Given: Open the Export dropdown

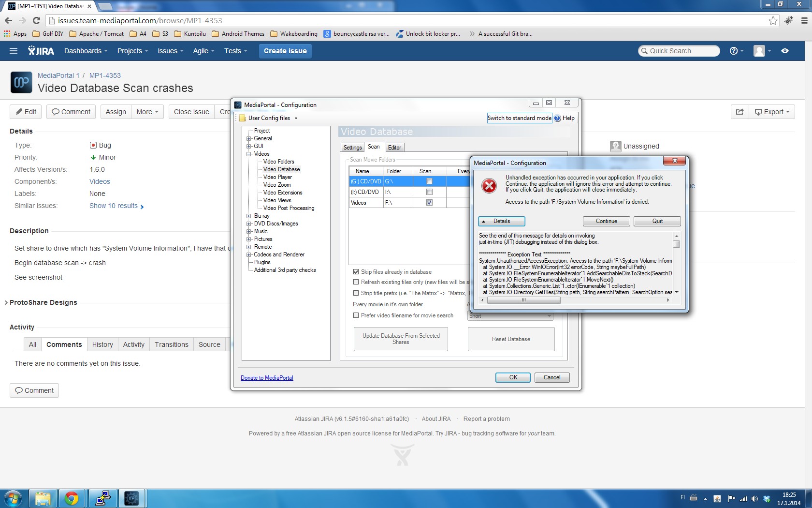Looking at the screenshot, I should pos(772,112).
